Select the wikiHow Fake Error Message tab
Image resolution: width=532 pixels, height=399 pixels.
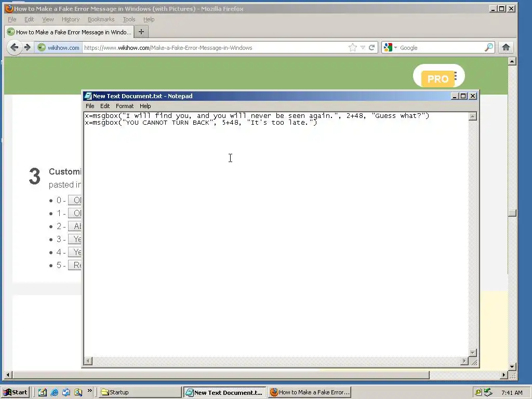pyautogui.click(x=69, y=32)
